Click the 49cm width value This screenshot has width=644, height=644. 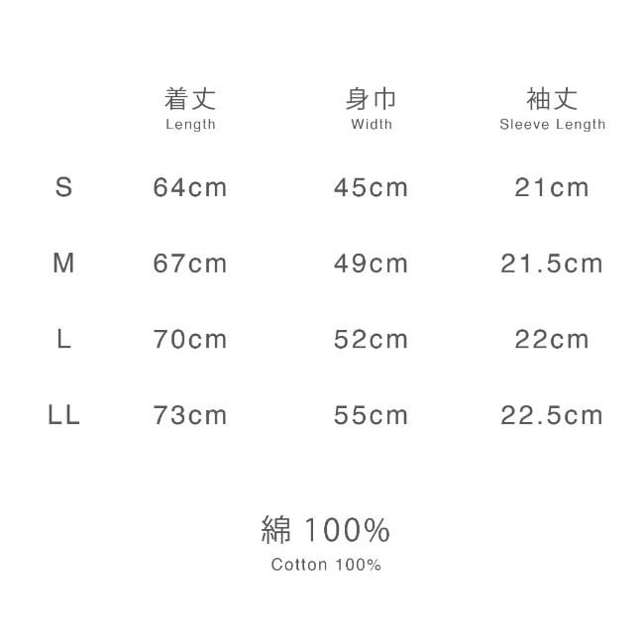click(x=372, y=264)
